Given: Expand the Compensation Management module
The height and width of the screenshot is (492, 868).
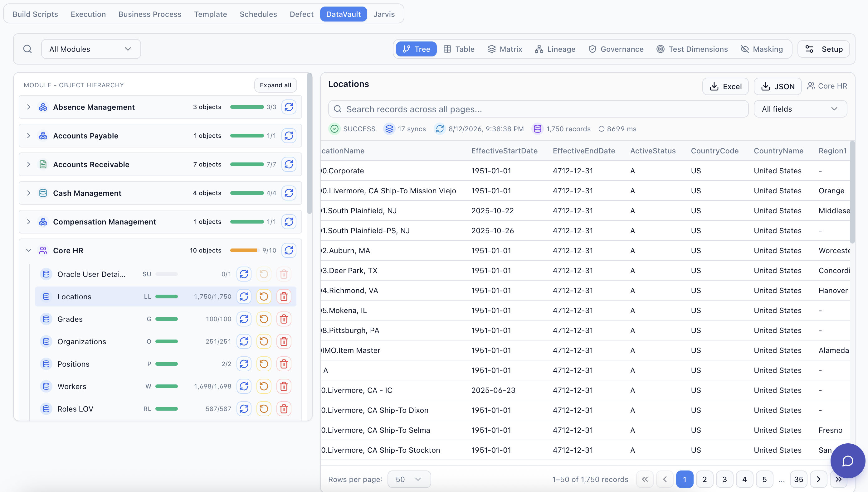Looking at the screenshot, I should [28, 222].
